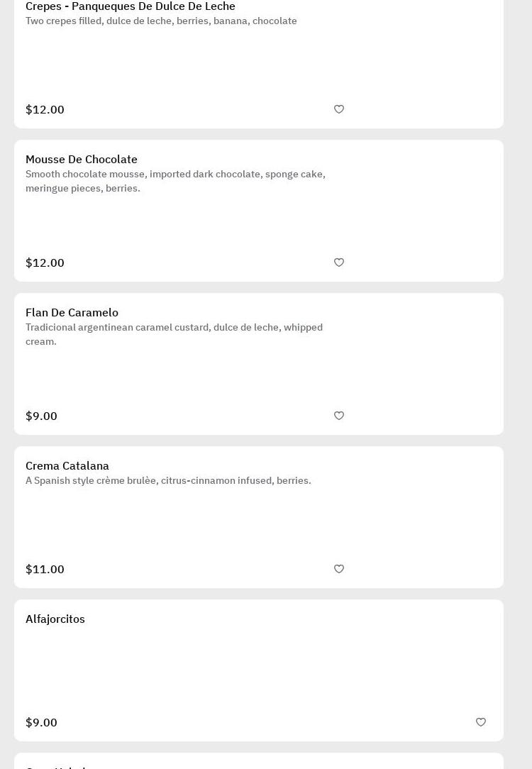Like the Flan De Caramelo dessert
The image size is (532, 769).
click(x=339, y=416)
